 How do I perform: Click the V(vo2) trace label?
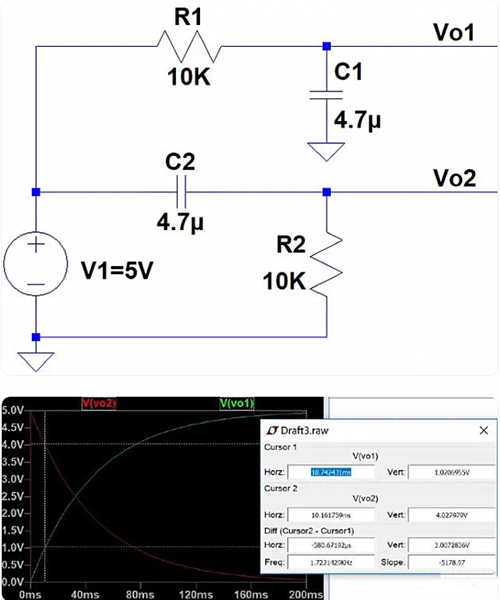point(99,403)
